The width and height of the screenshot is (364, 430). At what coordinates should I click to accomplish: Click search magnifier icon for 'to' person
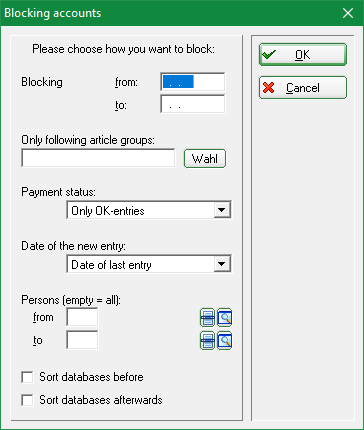pyautogui.click(x=224, y=341)
